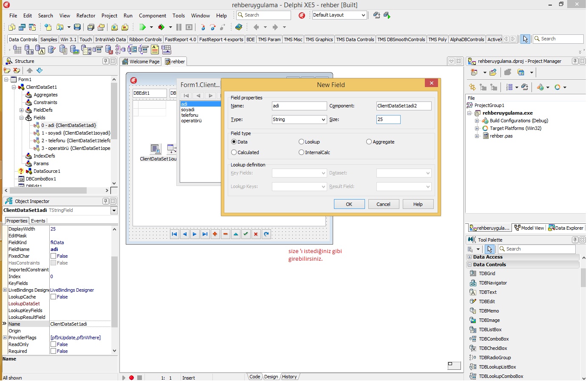The height and width of the screenshot is (383, 588).
Task: Click the green checkmark post button in navigator
Action: pos(246,234)
